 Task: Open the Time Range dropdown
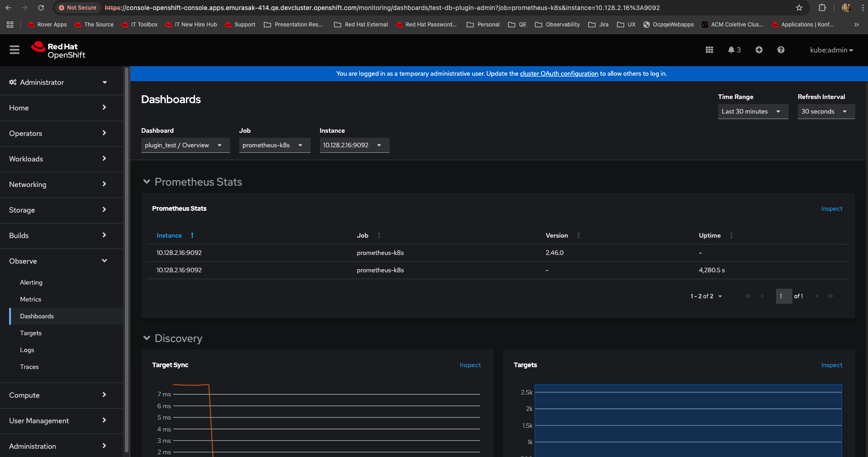pos(753,111)
